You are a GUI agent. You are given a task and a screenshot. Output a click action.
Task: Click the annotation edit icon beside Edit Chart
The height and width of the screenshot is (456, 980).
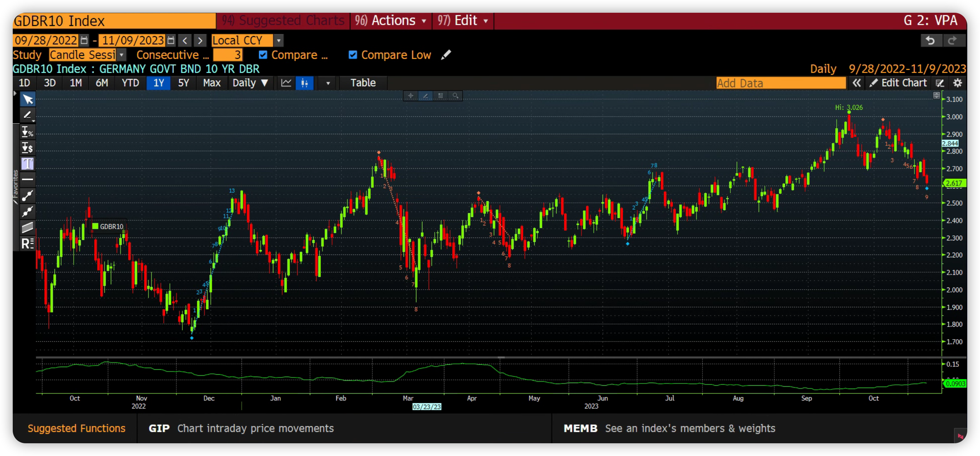[x=940, y=83]
